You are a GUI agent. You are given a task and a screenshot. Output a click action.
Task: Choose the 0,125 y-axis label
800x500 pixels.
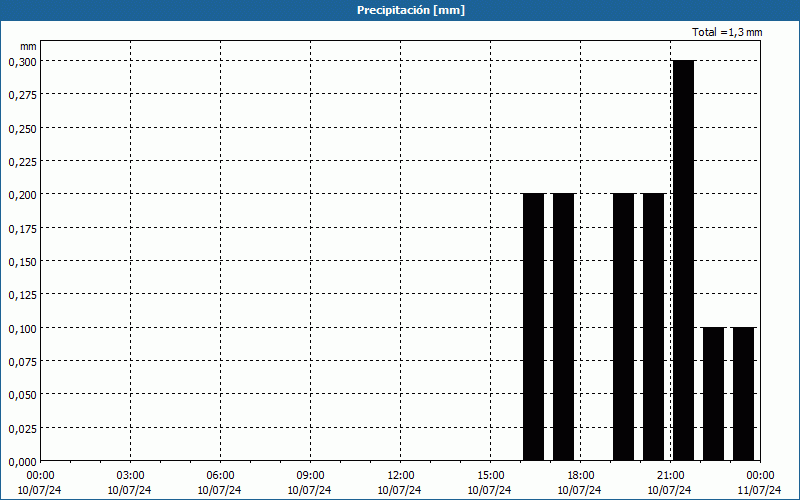22,295
